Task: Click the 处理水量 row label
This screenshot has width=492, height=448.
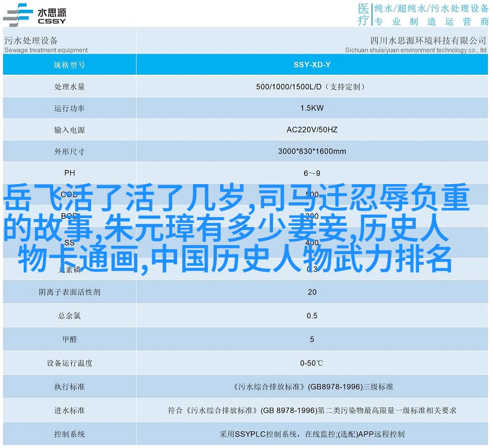Action: click(69, 87)
